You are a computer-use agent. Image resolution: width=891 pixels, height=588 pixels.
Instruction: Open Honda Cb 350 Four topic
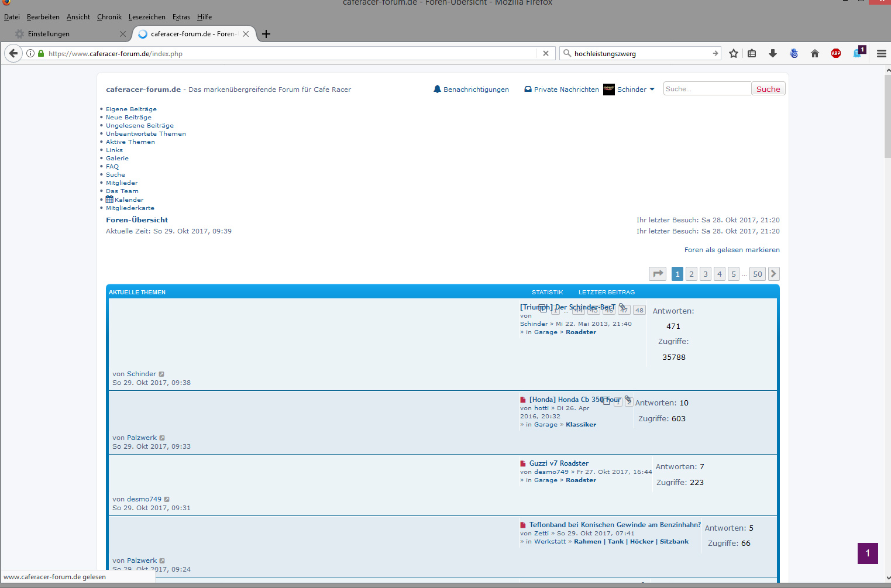click(575, 400)
